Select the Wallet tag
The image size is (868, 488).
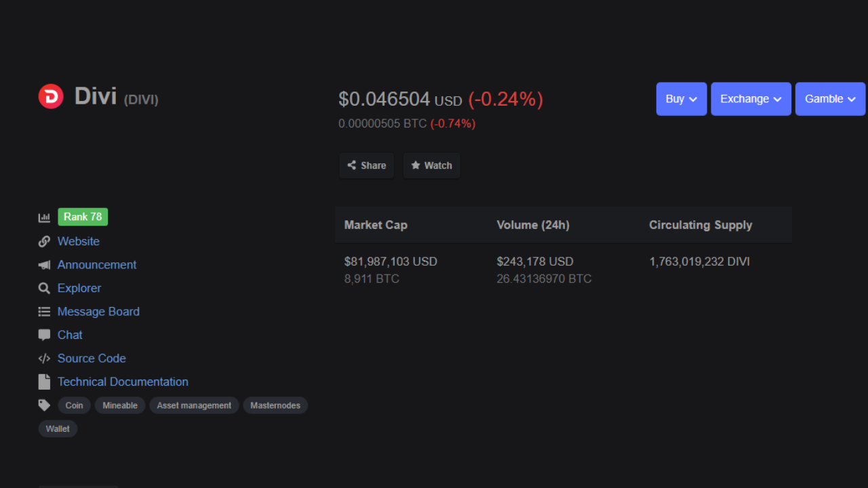pyautogui.click(x=58, y=428)
